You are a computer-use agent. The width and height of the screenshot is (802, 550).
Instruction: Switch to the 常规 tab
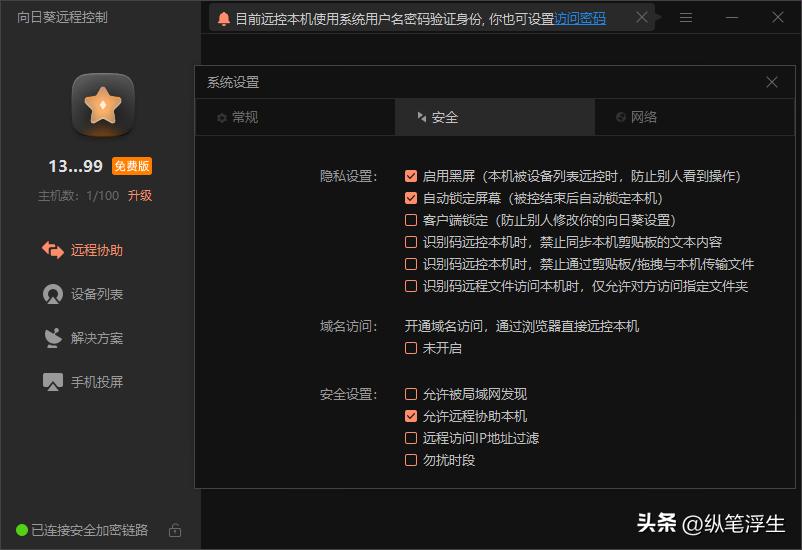coord(295,117)
